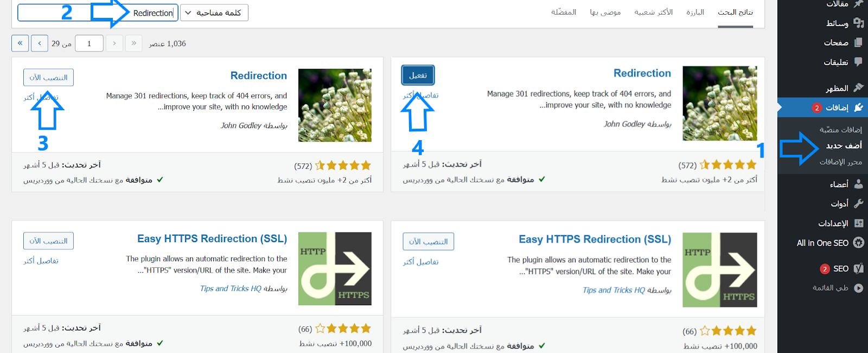Open the محرر الإضافات submenu item
Viewport: 868px width, 353px height.
[x=840, y=162]
